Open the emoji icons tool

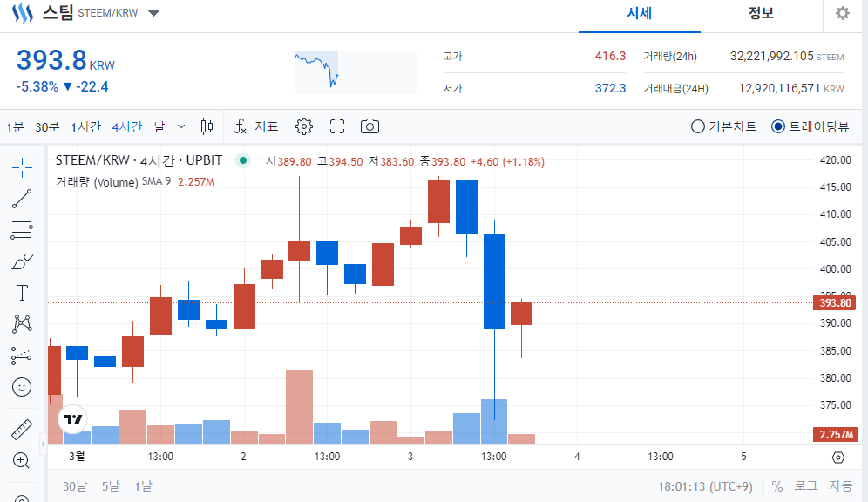tap(22, 387)
